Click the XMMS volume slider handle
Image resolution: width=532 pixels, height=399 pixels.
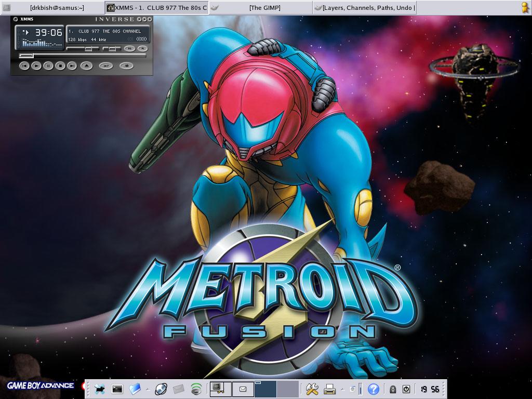click(x=88, y=49)
